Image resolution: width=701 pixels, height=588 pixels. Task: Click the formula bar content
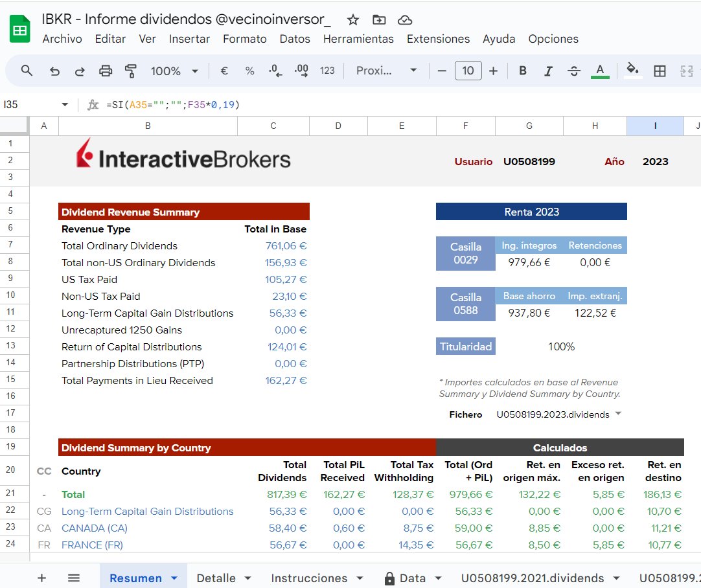[173, 104]
